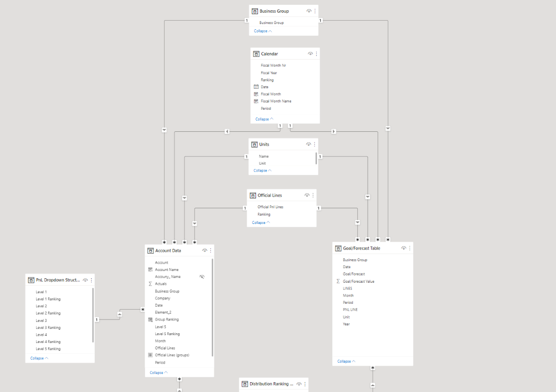Screen dimensions: 556x392
Task: Click the Account Data vertical scrollbar
Action: (212, 308)
